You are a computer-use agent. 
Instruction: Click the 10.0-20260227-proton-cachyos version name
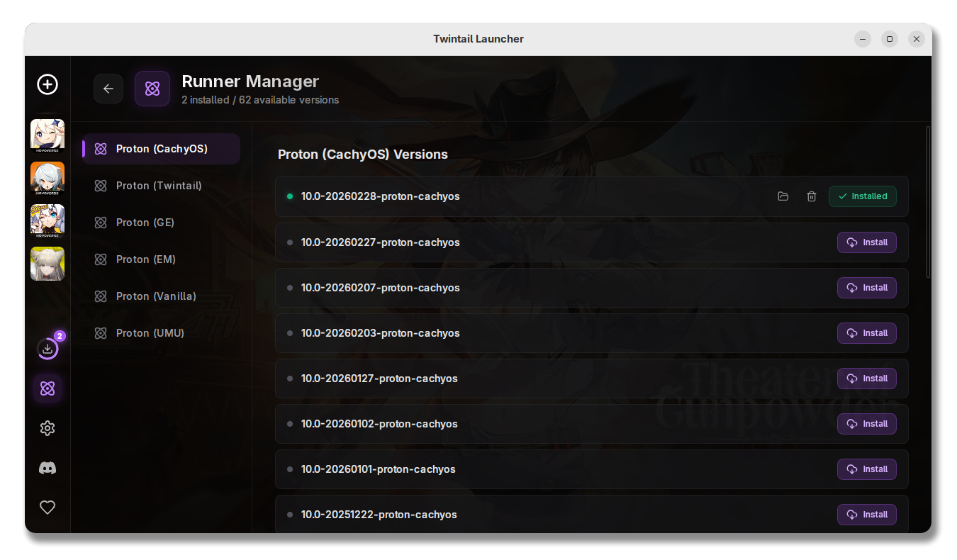click(381, 242)
